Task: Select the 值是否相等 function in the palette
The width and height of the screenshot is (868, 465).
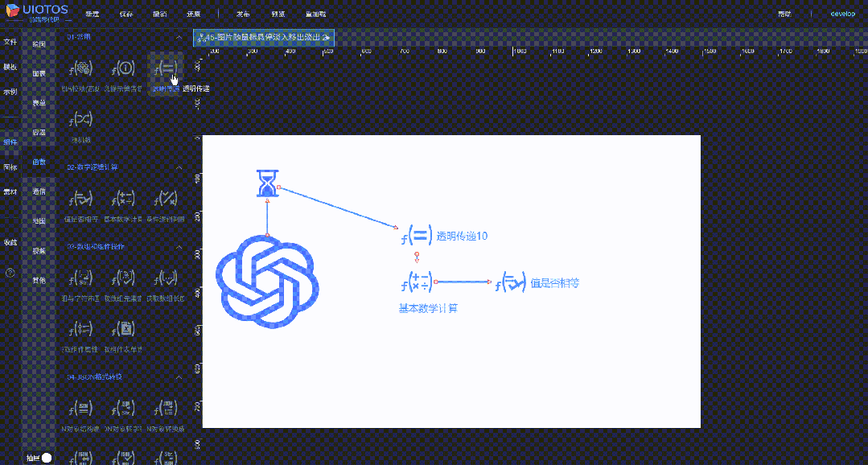Action: (x=80, y=199)
